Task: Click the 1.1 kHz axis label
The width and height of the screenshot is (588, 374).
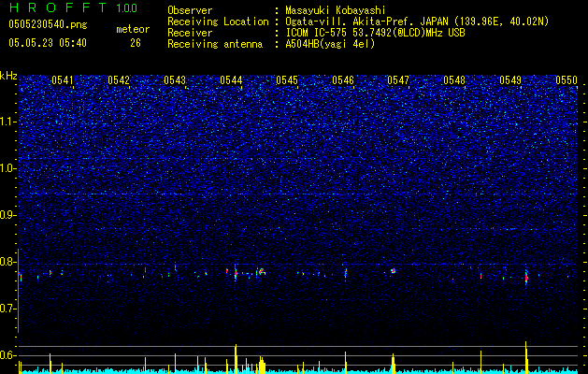Action: 8,122
